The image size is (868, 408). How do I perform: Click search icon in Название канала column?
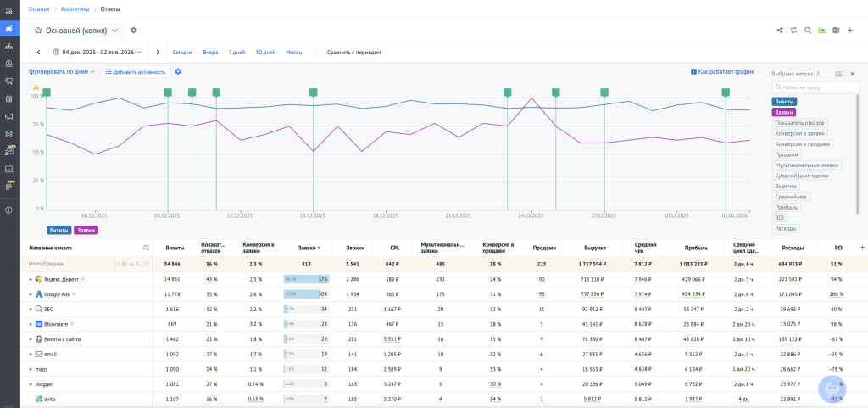click(x=146, y=248)
